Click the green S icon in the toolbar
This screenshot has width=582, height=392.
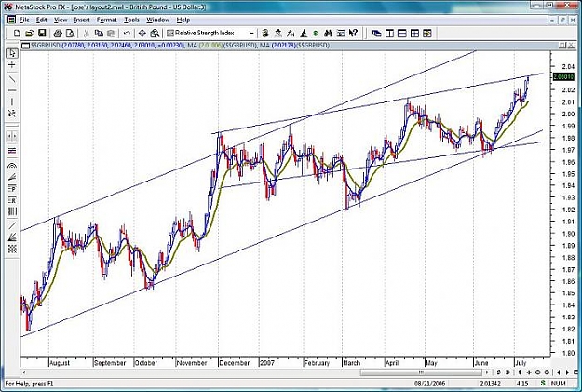click(x=316, y=34)
